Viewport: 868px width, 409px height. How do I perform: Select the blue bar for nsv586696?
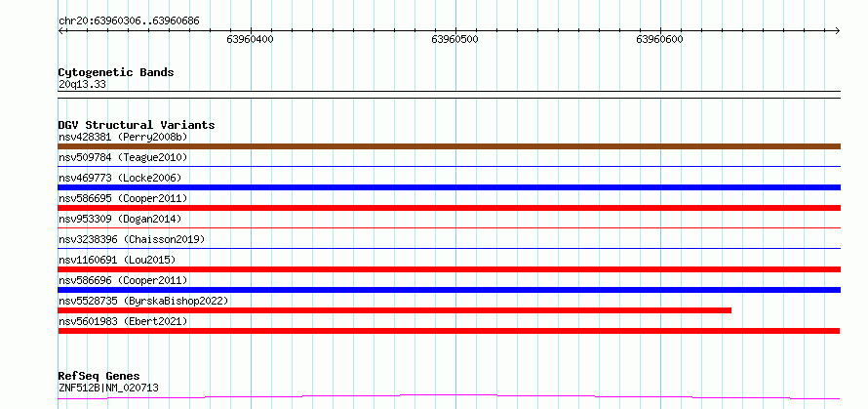click(449, 290)
